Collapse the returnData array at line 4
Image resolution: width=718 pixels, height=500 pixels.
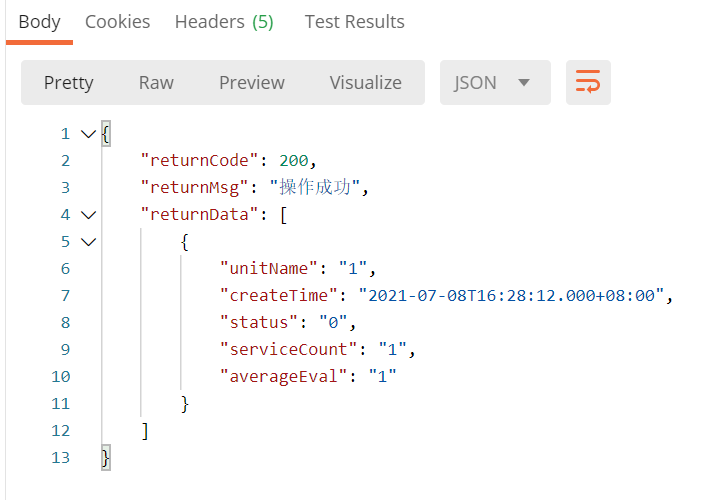[88, 215]
